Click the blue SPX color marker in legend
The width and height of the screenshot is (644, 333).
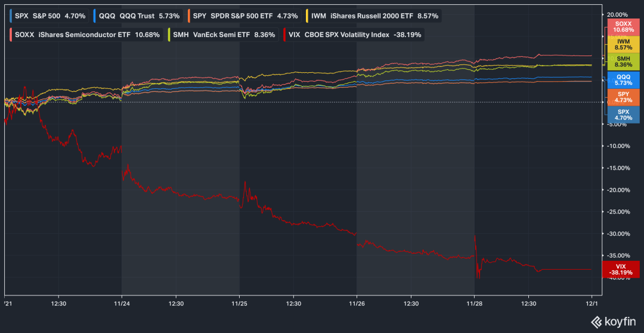click(x=11, y=16)
